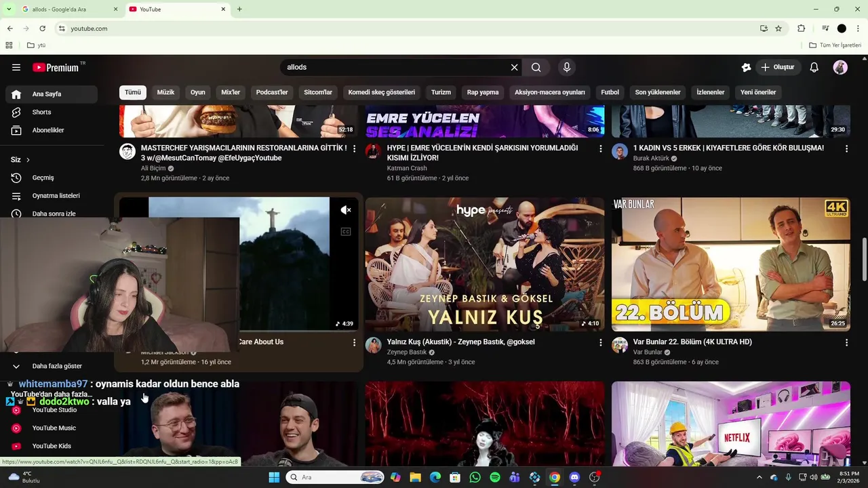Open Shorts in the sidebar
This screenshot has height=488, width=868.
click(x=52, y=112)
